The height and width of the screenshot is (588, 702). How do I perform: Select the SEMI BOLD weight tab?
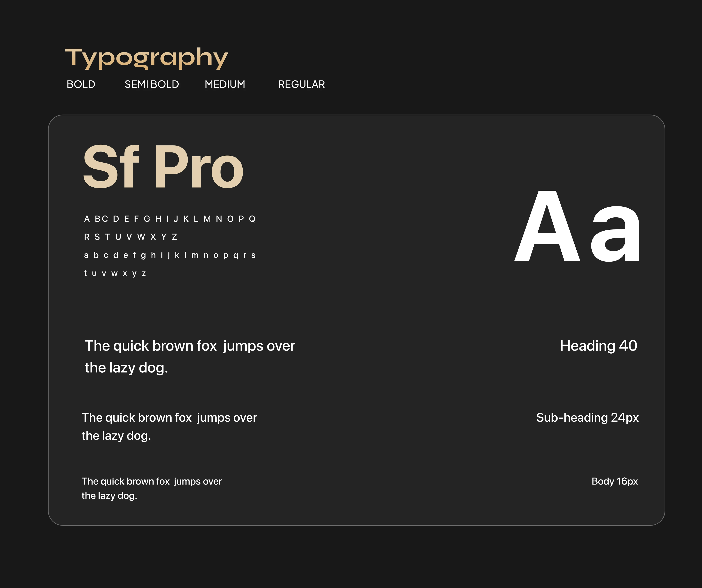[x=152, y=84]
